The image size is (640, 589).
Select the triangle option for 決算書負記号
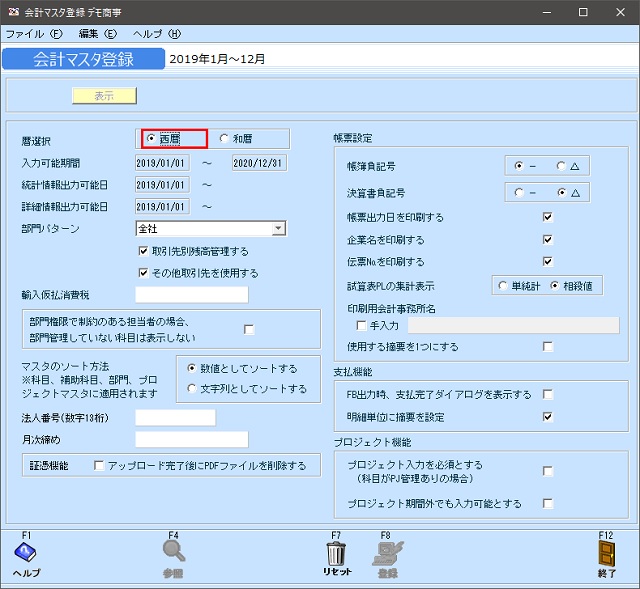pyautogui.click(x=562, y=192)
